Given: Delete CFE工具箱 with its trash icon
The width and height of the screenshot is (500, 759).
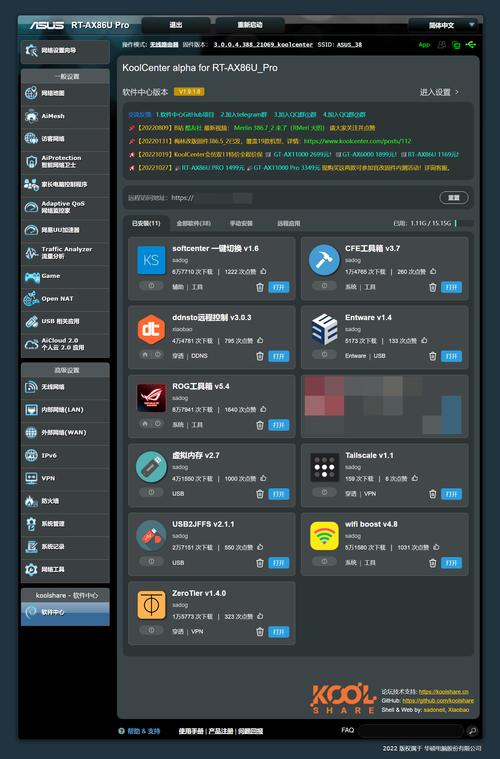Looking at the screenshot, I should (432, 288).
